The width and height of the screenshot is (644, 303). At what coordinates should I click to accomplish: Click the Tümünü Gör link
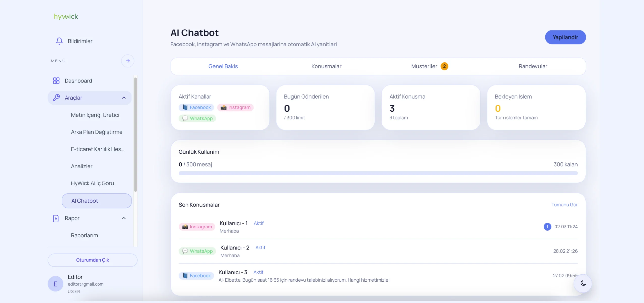coord(564,205)
